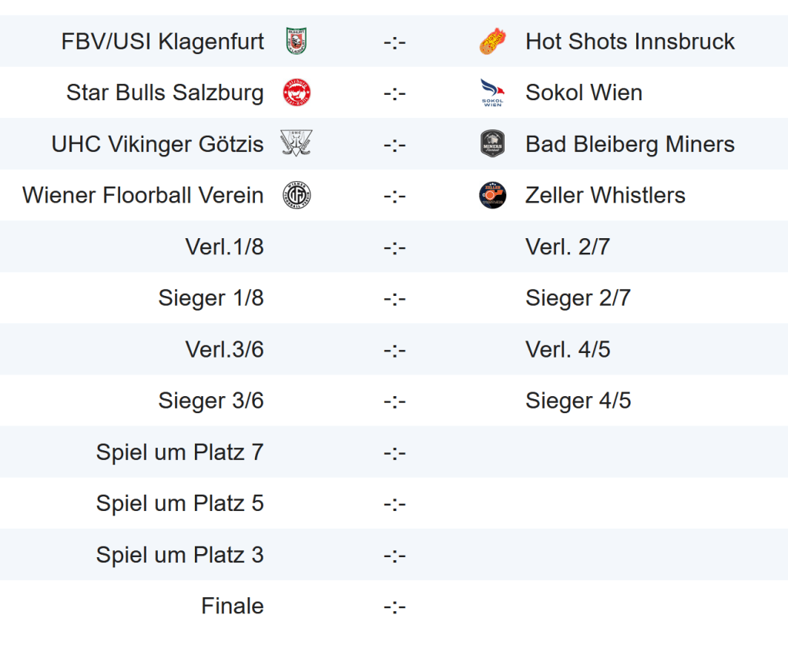Open the FBV/USI Klagenfurt team name
This screenshot has width=788, height=672.
163,41
